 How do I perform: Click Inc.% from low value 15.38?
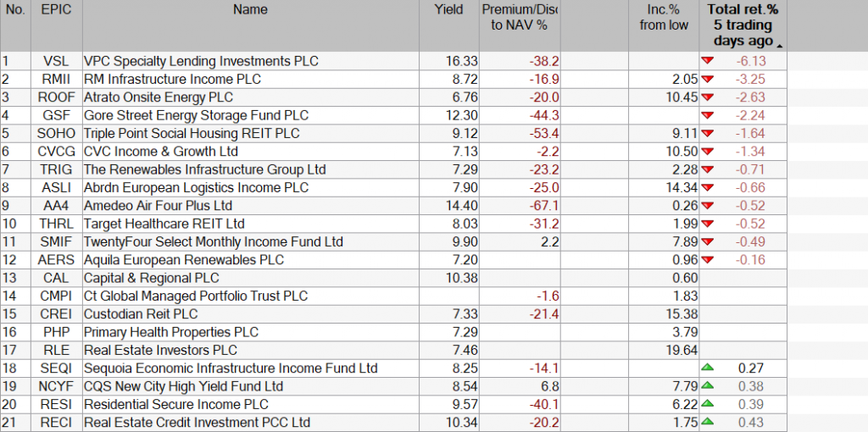coord(682,314)
